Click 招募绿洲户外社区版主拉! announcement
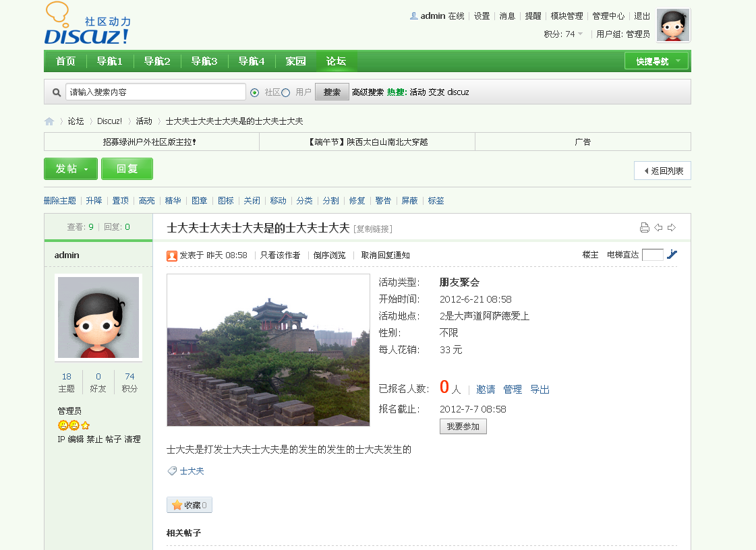This screenshot has height=550, width=756. tap(150, 142)
